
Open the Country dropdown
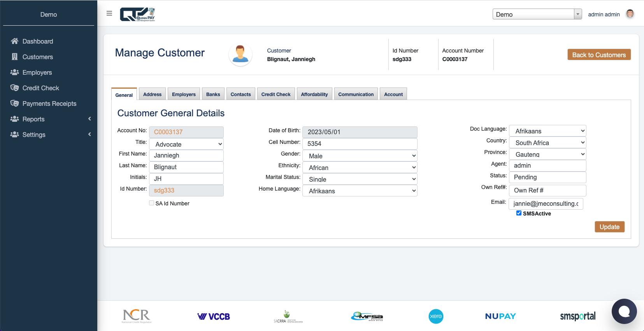[x=547, y=142]
